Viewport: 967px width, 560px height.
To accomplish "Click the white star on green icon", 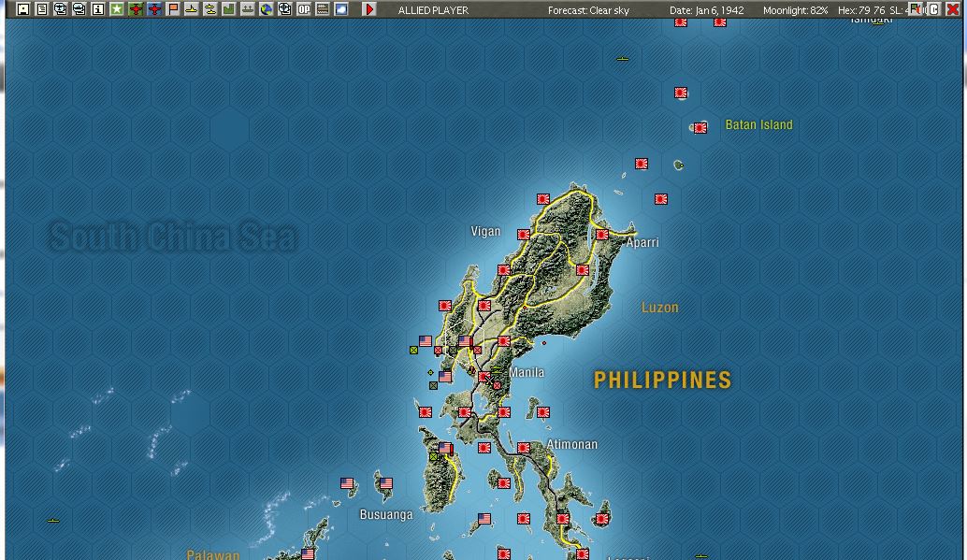I will 117,9.
